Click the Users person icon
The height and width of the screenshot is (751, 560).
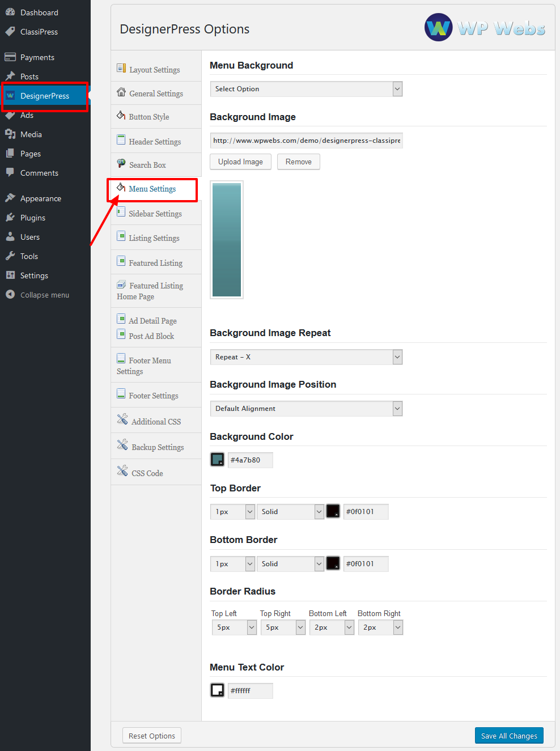point(10,236)
